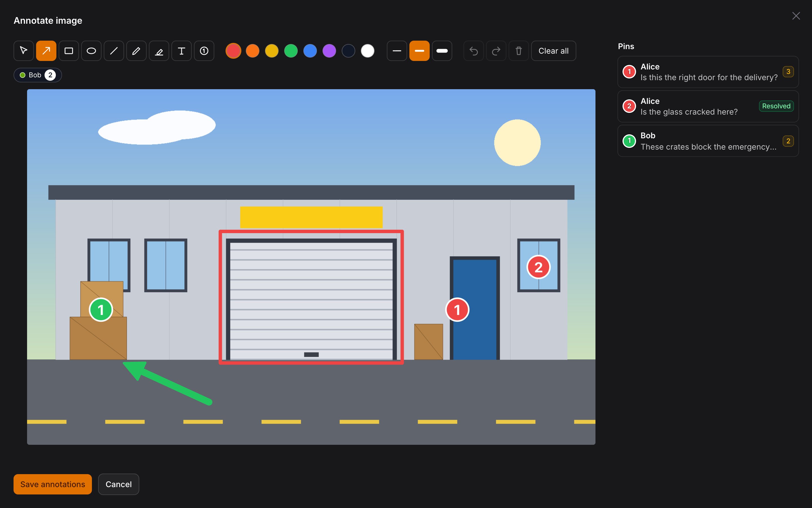
Task: Pick the dark navy color swatch
Action: pyautogui.click(x=348, y=51)
